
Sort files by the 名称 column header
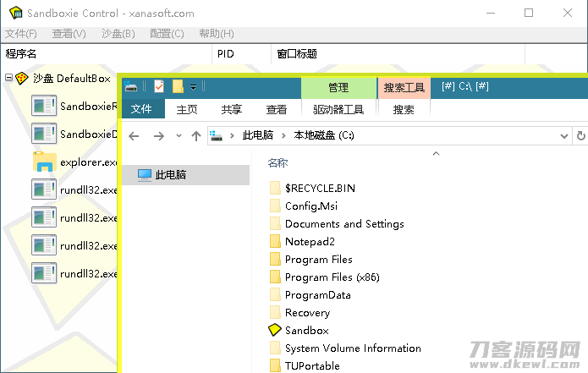pos(278,162)
